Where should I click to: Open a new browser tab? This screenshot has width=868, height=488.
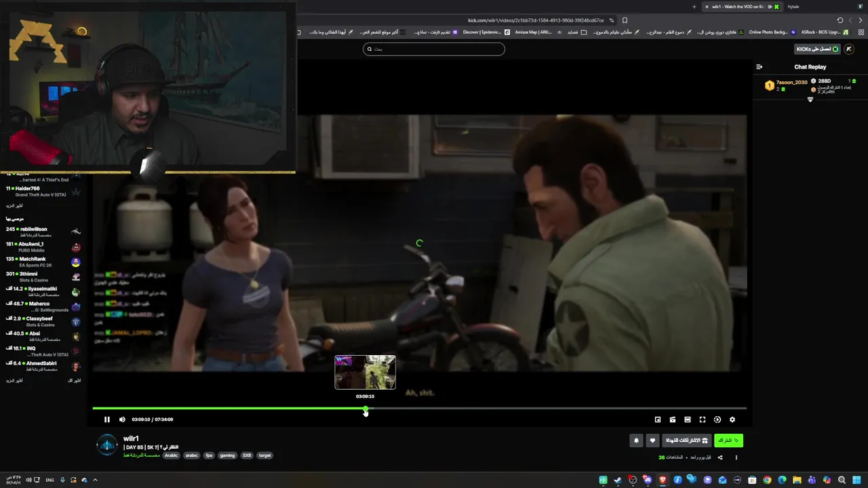(x=694, y=7)
